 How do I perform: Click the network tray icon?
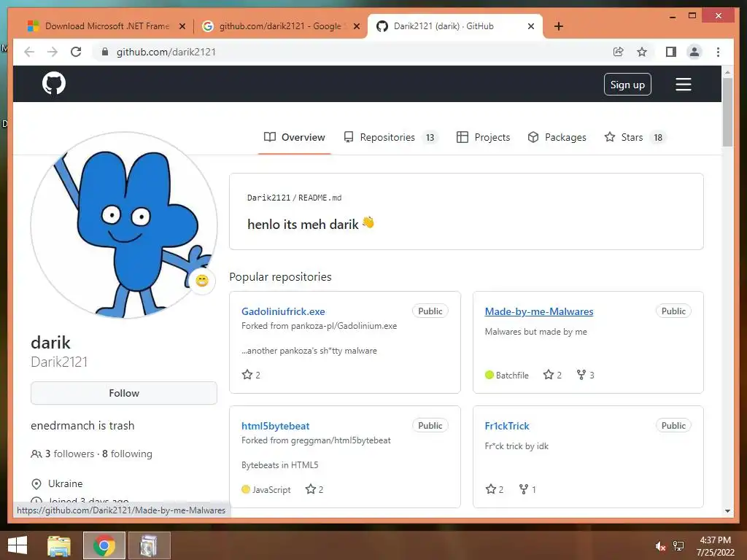(678, 546)
